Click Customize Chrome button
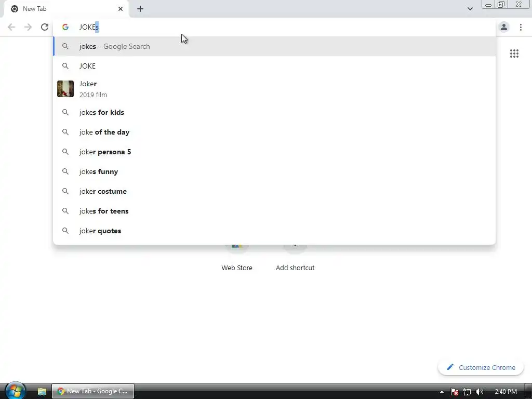Screen dimensions: 532x399 (x=481, y=367)
